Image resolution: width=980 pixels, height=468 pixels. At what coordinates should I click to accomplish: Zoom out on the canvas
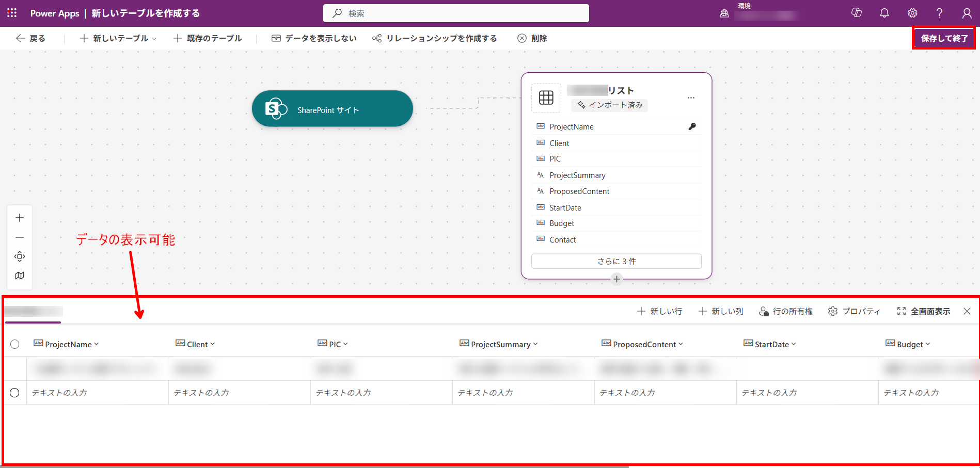[x=20, y=237]
